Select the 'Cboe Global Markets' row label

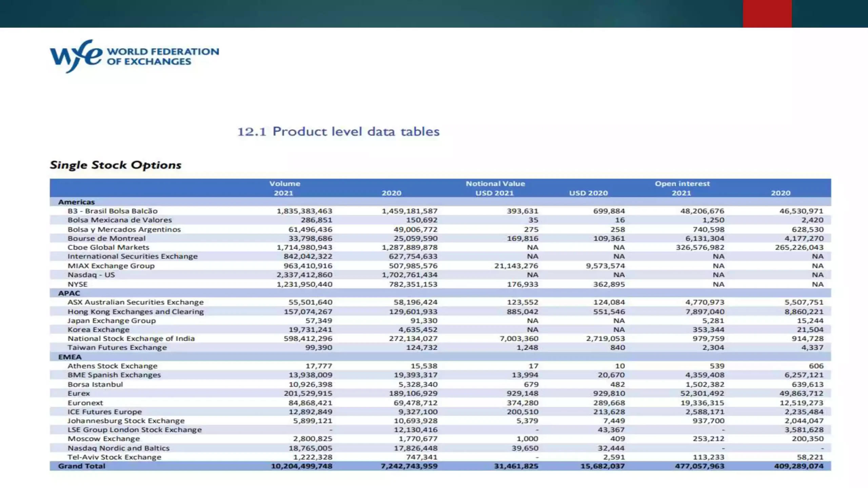[108, 247]
